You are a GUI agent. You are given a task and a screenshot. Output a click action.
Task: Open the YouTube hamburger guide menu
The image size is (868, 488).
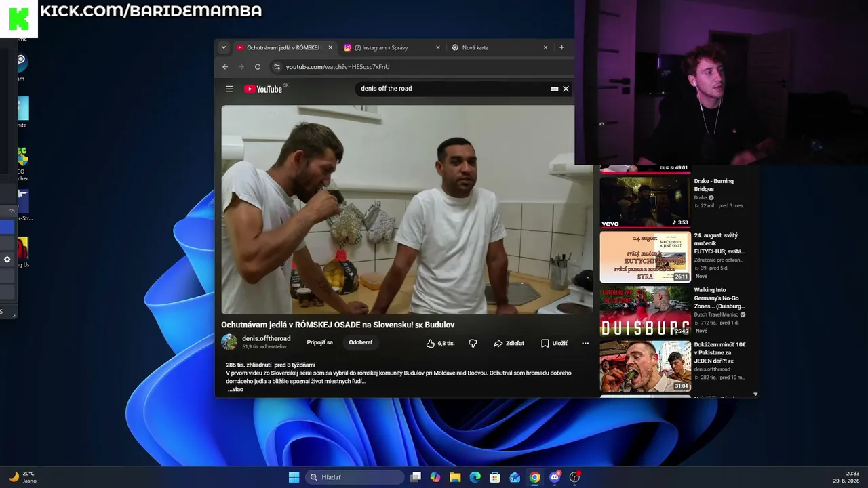229,89
